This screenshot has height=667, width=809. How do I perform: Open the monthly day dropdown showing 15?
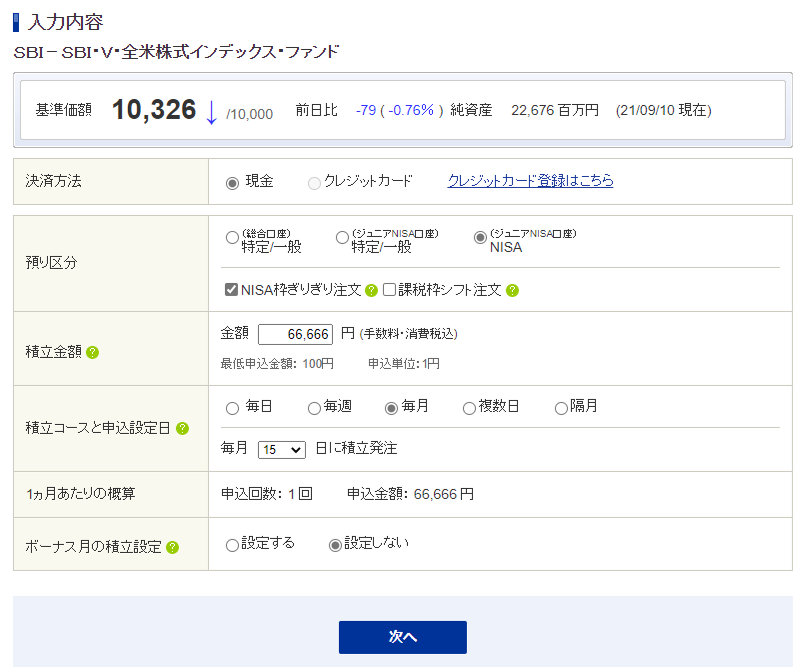(x=282, y=450)
